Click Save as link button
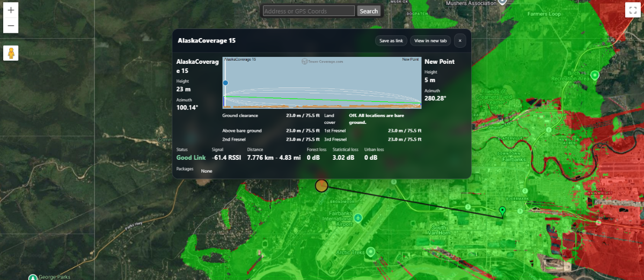 click(391, 41)
